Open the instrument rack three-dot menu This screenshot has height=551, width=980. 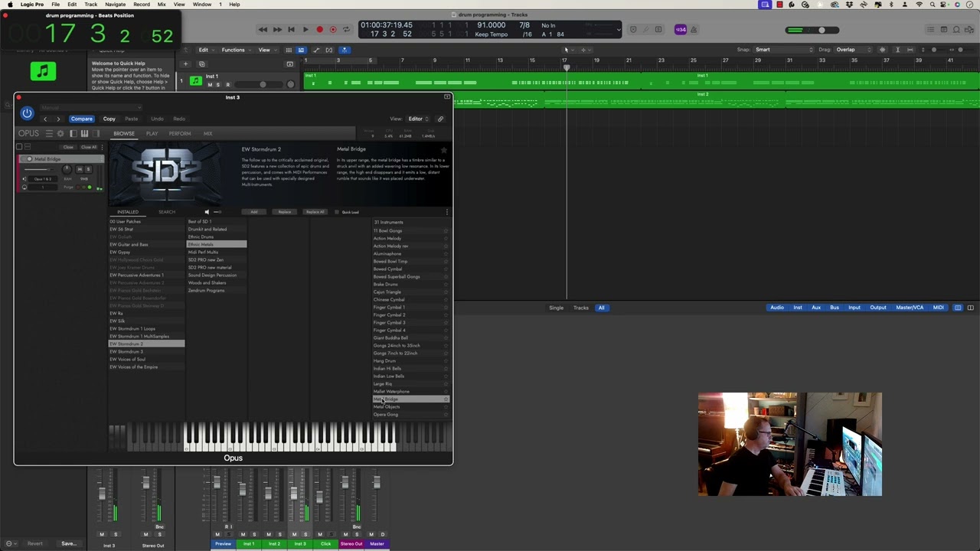[102, 147]
